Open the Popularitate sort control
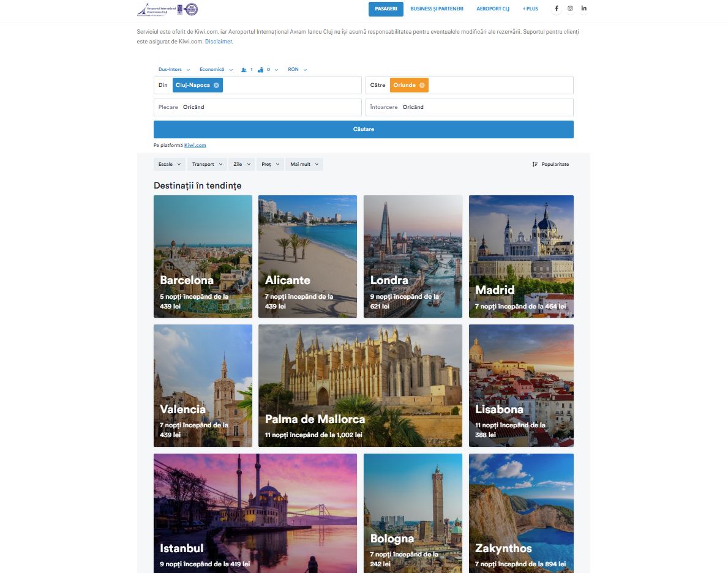728x573 pixels. point(550,165)
